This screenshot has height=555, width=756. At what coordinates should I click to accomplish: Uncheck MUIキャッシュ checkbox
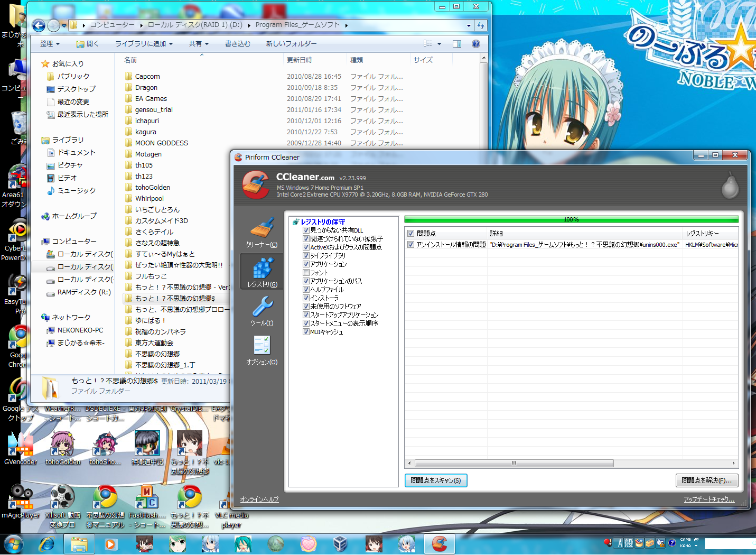(x=306, y=332)
